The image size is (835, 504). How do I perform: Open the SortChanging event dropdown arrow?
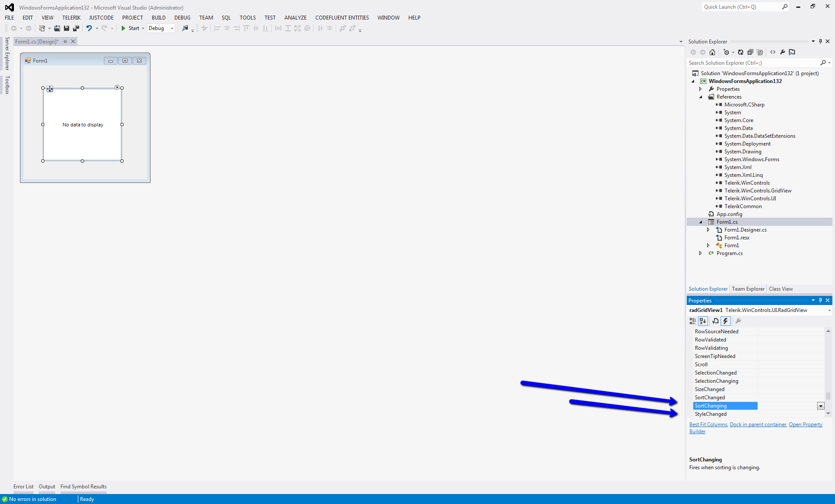[x=821, y=406]
